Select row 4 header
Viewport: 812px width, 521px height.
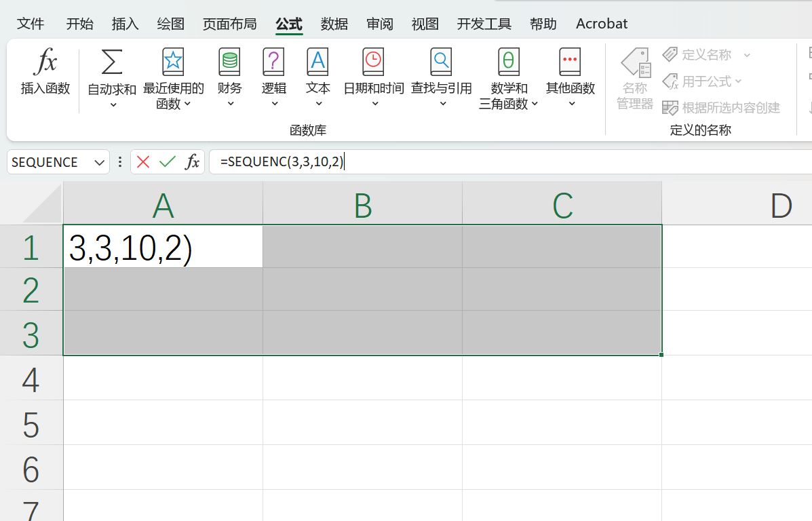click(31, 378)
